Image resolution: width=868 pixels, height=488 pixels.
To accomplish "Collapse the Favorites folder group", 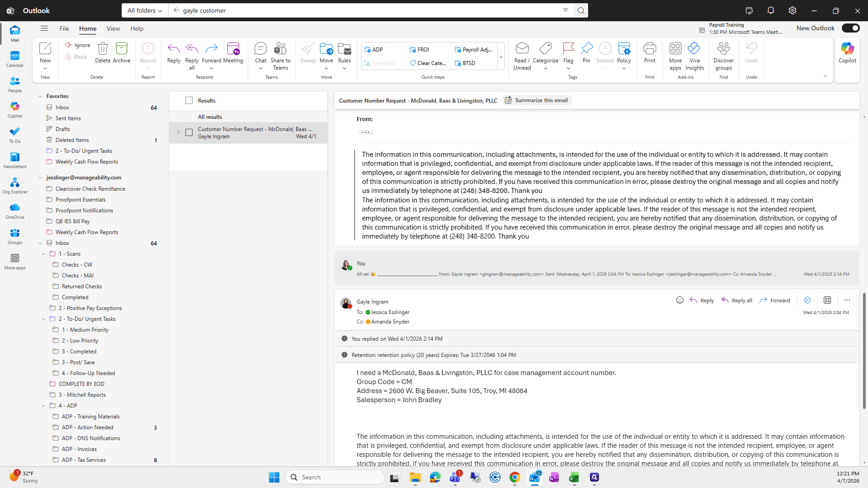I will [x=40, y=96].
